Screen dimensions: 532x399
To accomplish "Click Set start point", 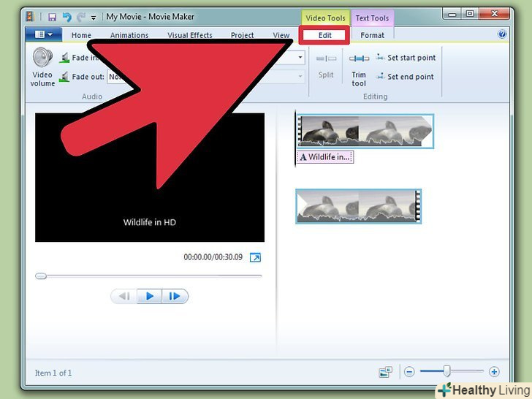I will [406, 58].
